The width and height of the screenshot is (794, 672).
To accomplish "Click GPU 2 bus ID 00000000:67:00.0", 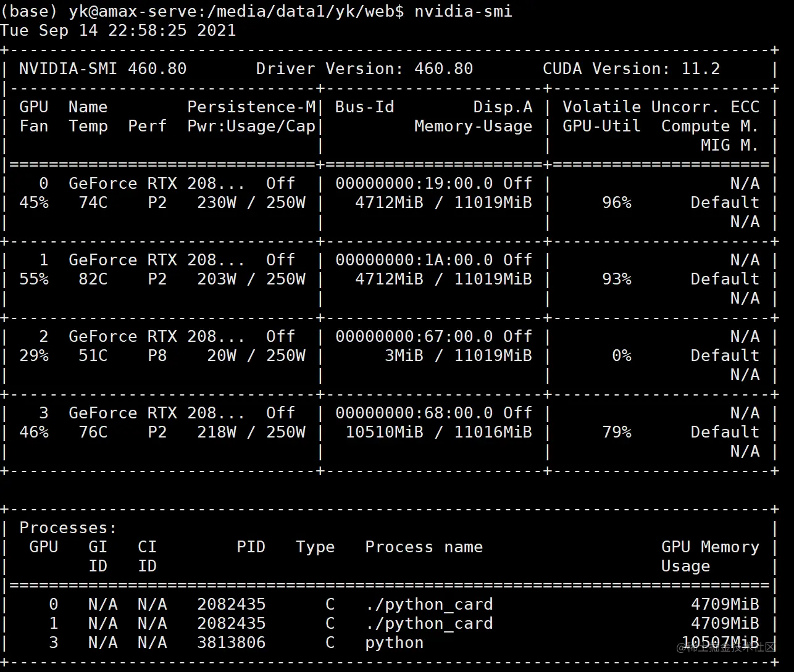I will 414,336.
